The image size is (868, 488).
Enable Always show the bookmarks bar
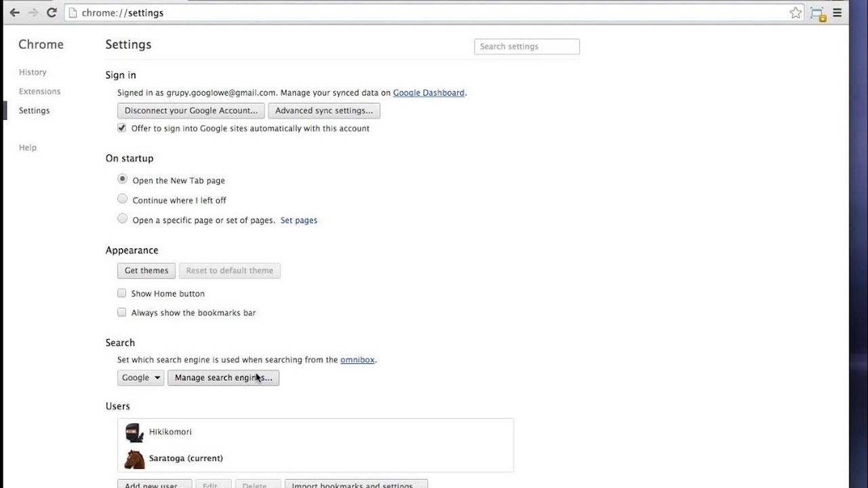[122, 312]
